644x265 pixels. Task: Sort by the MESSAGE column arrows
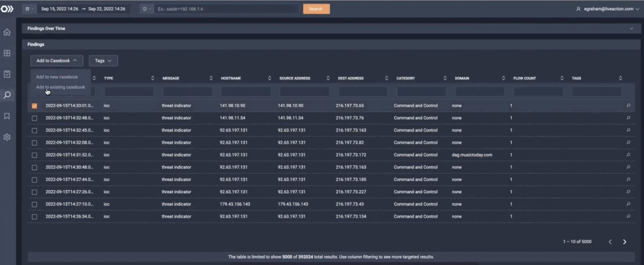211,78
